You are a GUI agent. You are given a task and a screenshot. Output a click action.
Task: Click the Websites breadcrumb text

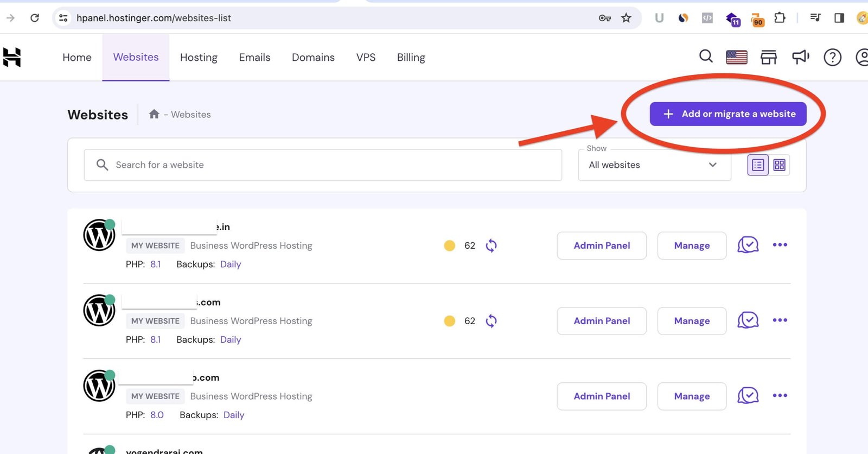tap(191, 115)
